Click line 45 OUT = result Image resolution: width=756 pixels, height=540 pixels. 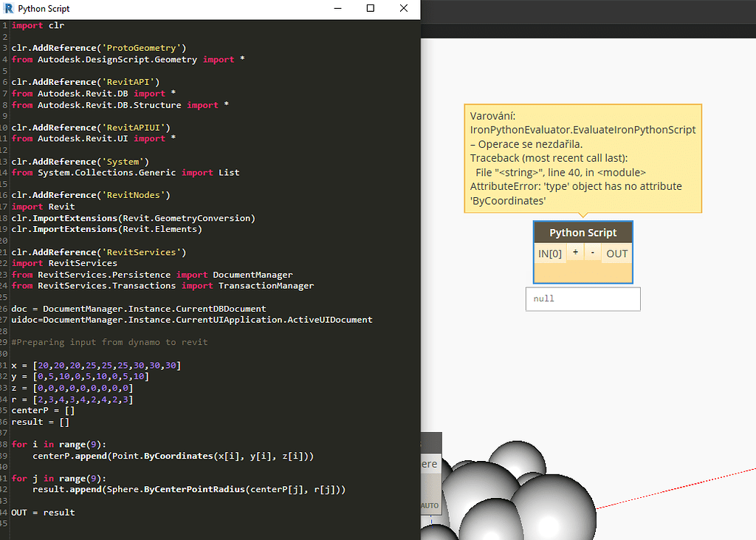(x=46, y=512)
